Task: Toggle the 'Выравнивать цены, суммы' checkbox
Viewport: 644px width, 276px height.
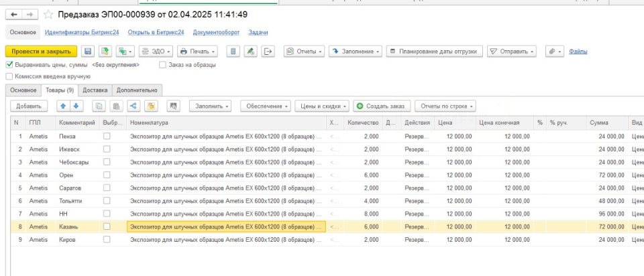Action: (x=9, y=64)
